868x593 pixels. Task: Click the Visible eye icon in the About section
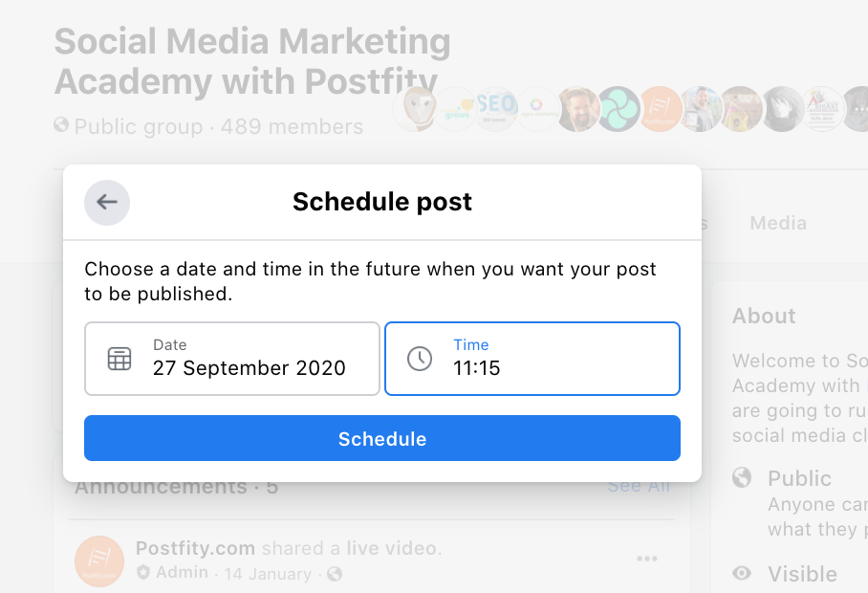pos(741,574)
